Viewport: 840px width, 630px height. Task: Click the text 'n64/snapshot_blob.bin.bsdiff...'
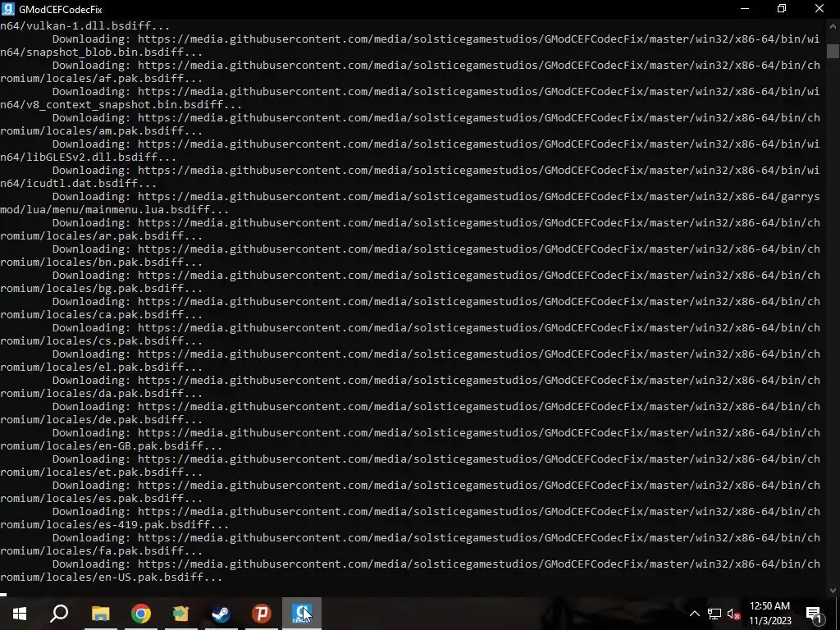(x=101, y=52)
